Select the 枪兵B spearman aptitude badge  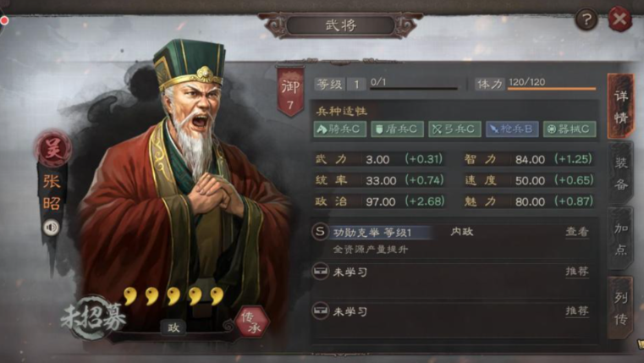512,129
